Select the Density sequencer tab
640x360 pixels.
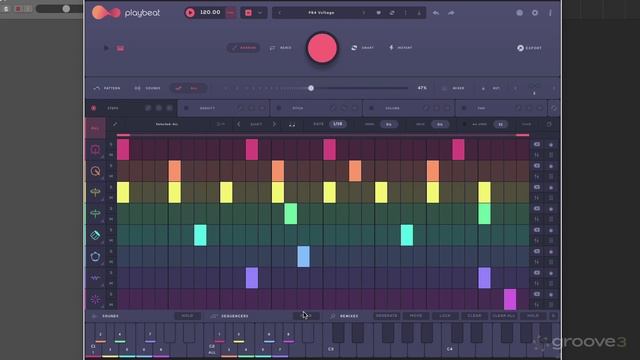click(224, 108)
